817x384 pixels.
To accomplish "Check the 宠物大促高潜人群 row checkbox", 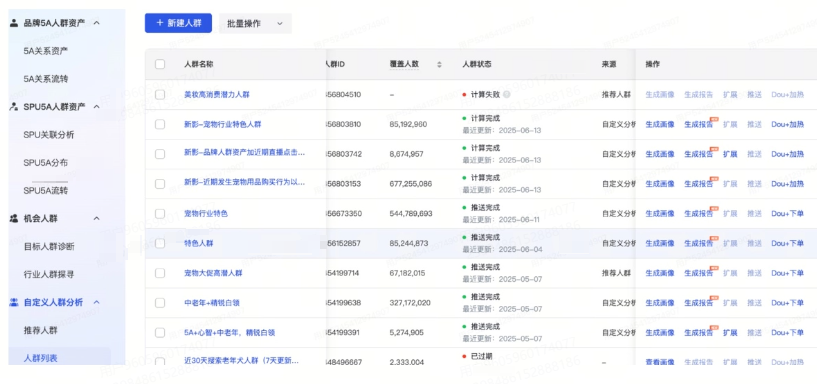I will pos(160,273).
